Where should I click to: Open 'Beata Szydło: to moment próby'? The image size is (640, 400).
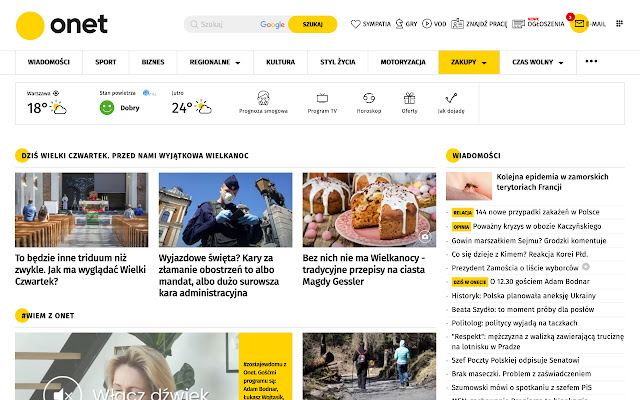523,309
